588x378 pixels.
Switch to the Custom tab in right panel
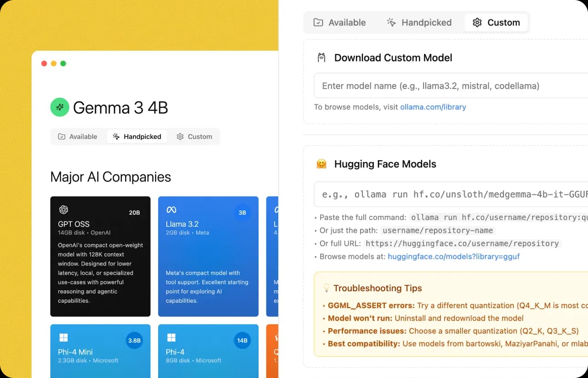pyautogui.click(x=496, y=22)
